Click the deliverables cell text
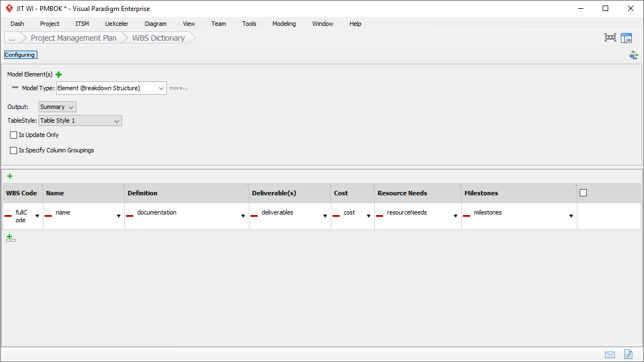Screen dimensions: 644x362 [x=277, y=212]
